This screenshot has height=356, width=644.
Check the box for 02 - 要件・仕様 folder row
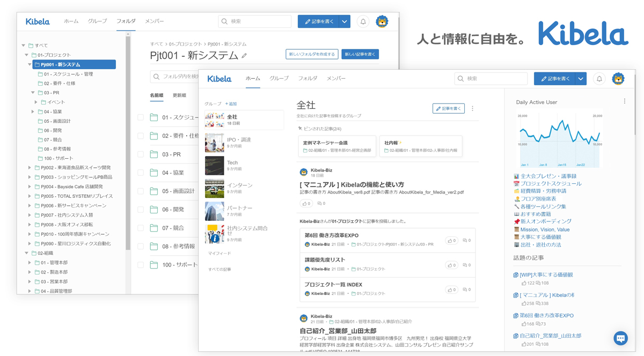click(141, 136)
